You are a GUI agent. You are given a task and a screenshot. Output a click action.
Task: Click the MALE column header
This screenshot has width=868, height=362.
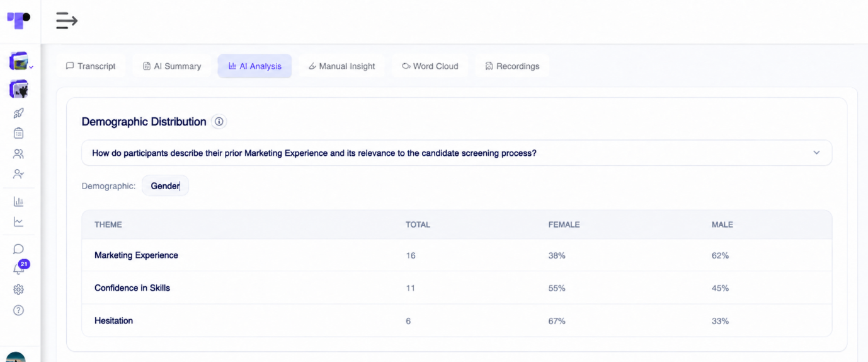click(x=722, y=225)
